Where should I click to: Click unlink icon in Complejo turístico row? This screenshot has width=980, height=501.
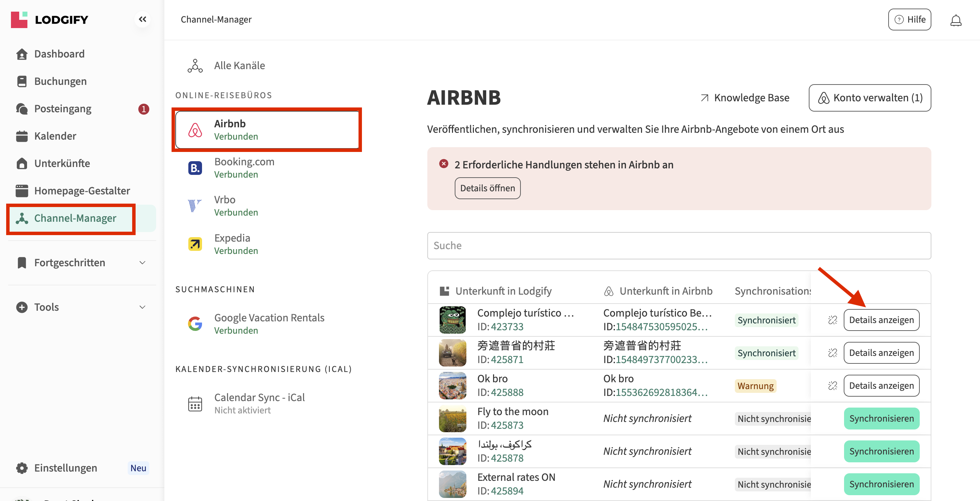(832, 320)
